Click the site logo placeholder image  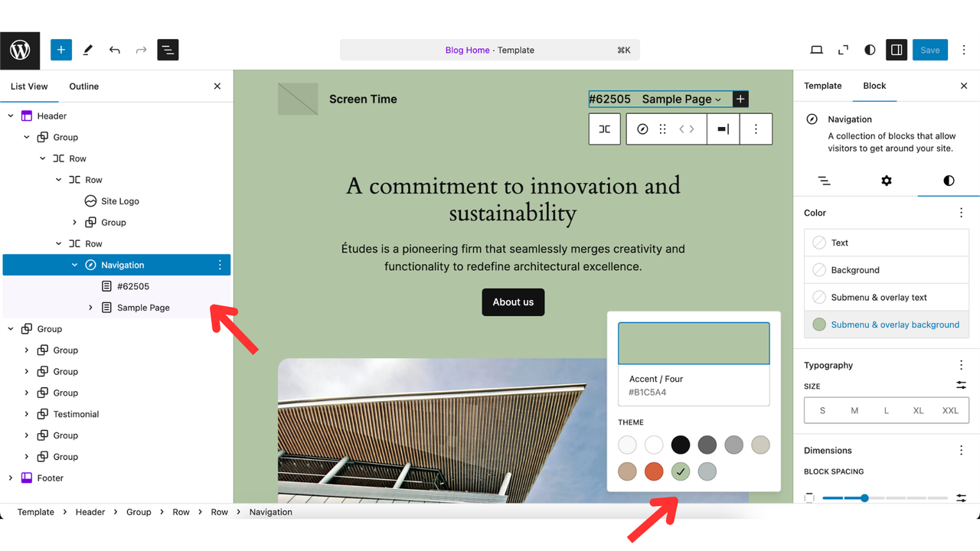pyautogui.click(x=298, y=99)
